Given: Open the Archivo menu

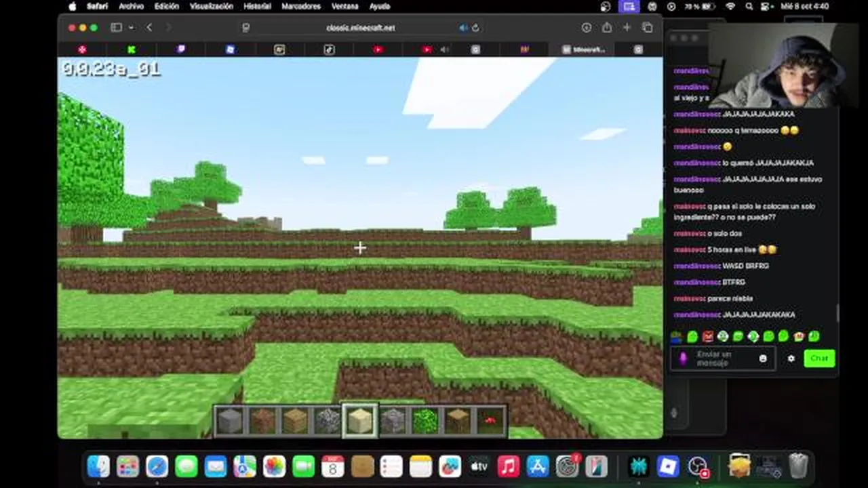Looking at the screenshot, I should coord(131,6).
